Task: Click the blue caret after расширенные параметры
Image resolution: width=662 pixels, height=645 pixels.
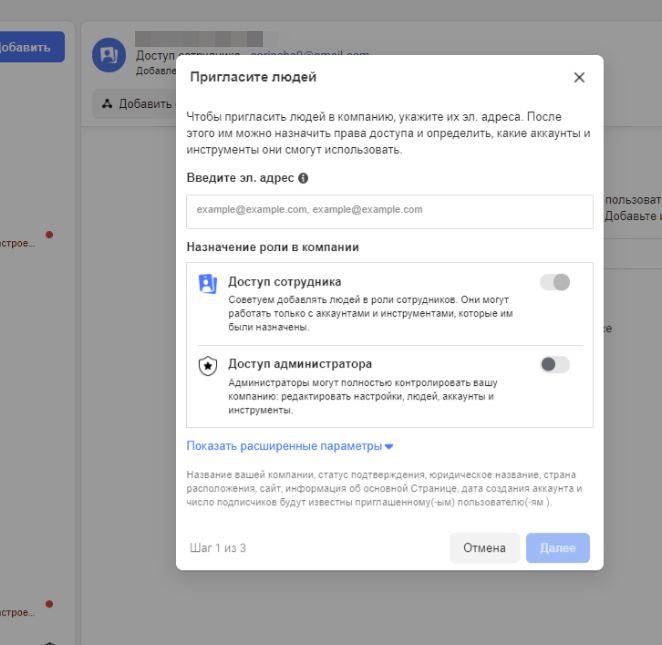Action: click(x=389, y=447)
